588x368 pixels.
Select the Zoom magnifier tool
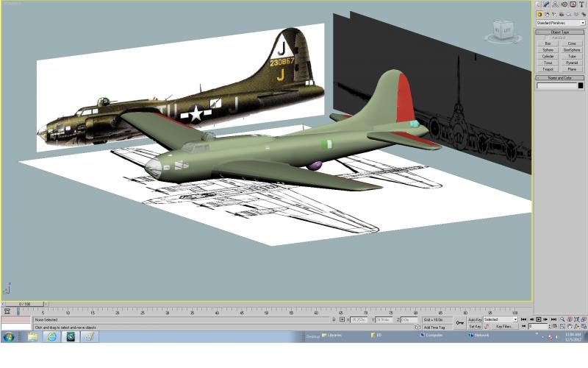(x=562, y=319)
